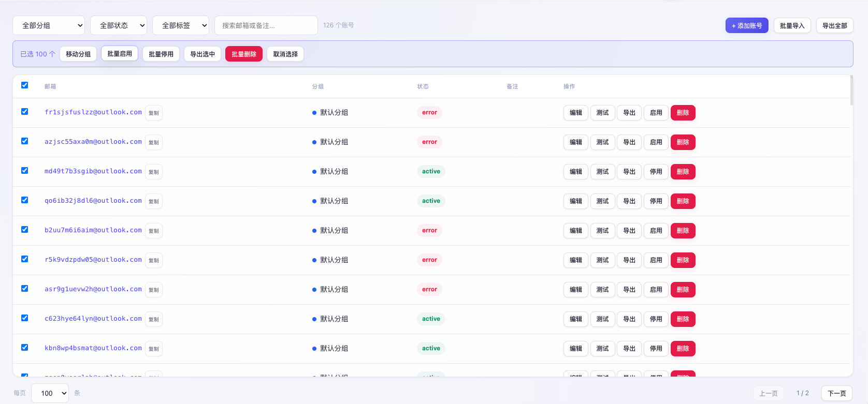The width and height of the screenshot is (868, 404).
Task: Click 编辑 for r5k9vdzpdw05@outlook.com
Action: [576, 260]
